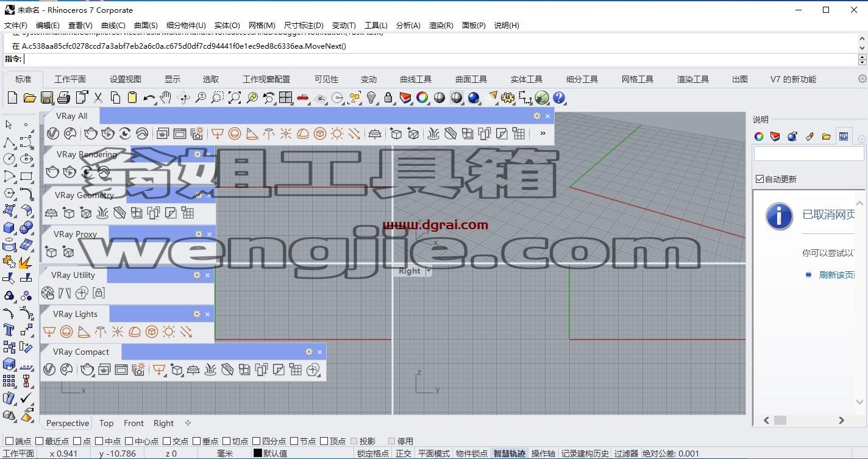Viewport: 868px width, 459px height.
Task: Open toolbar tabs gear options menu
Action: 862,79
